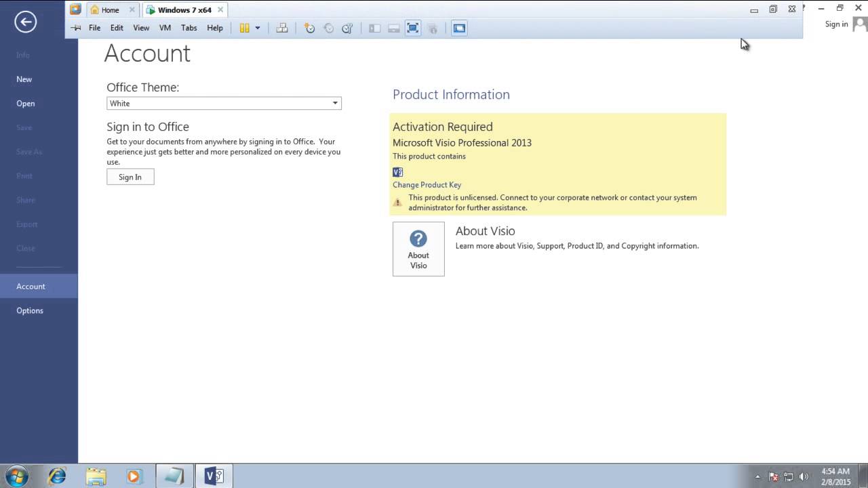Image resolution: width=868 pixels, height=488 pixels.
Task: Open the Help menu
Action: point(215,28)
